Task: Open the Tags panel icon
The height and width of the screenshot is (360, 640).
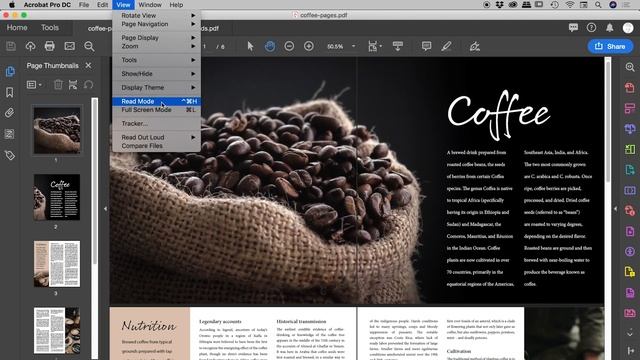Action: (x=10, y=155)
